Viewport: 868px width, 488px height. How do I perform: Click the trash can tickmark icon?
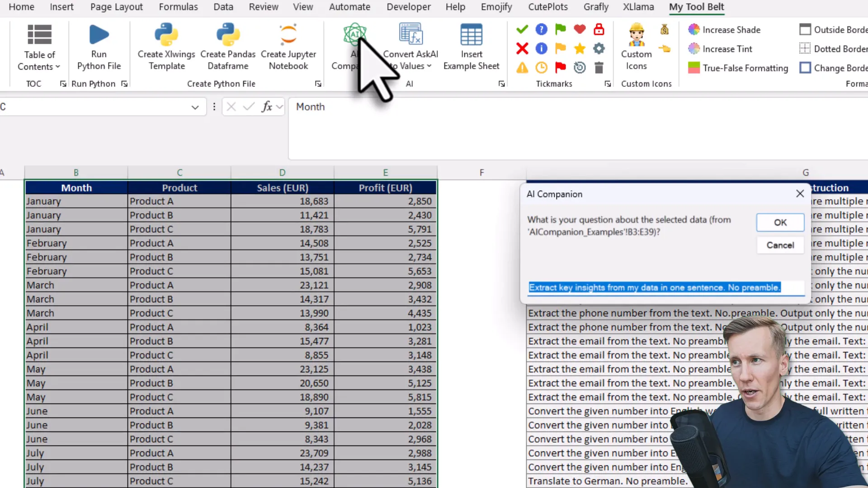coord(599,68)
